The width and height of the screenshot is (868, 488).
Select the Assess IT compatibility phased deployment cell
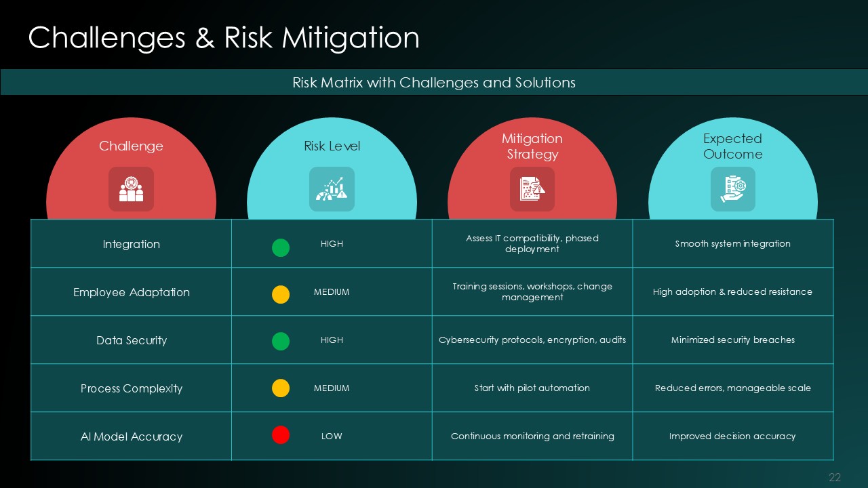point(532,243)
